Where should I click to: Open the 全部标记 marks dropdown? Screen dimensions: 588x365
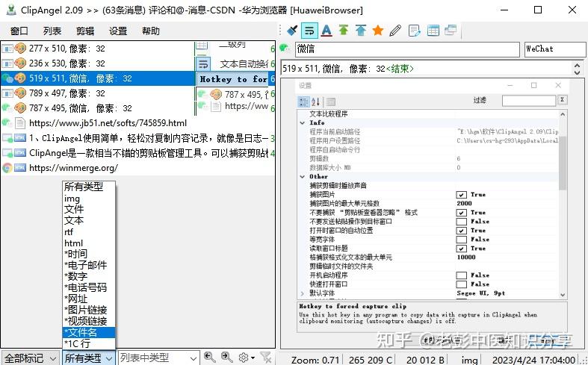click(x=30, y=358)
